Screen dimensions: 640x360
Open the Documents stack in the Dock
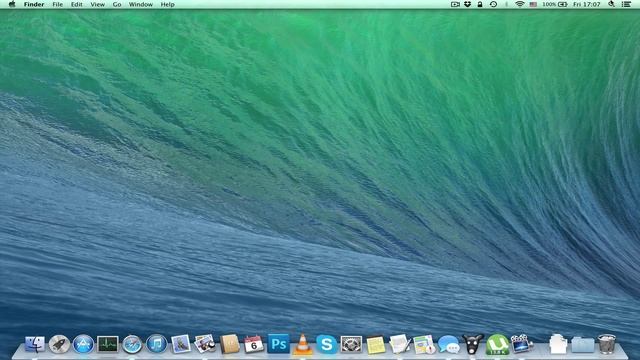(558, 344)
